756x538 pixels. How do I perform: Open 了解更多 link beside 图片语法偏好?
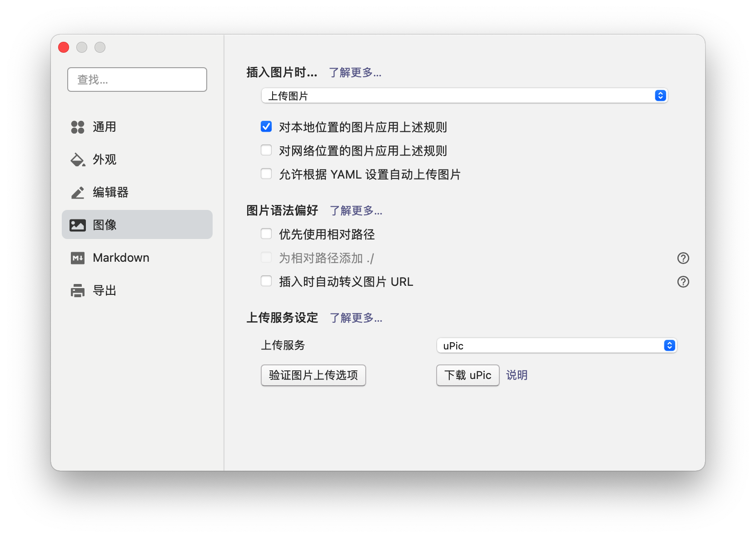tap(356, 210)
